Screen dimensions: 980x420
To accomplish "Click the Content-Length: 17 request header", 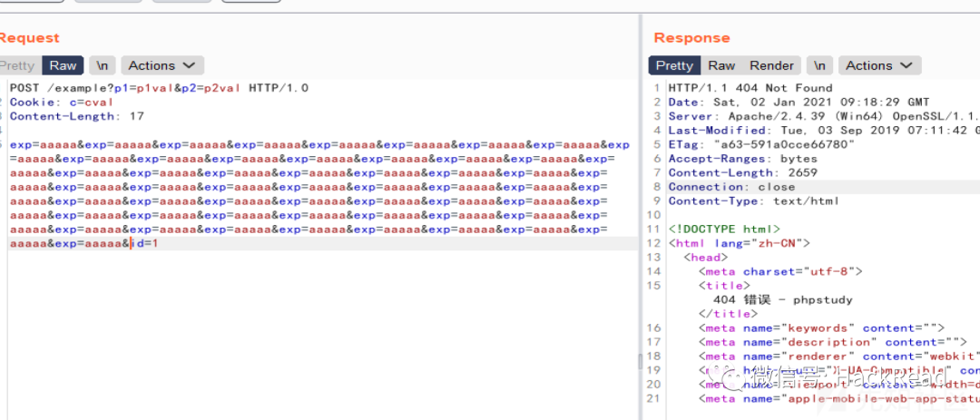I will click(x=77, y=116).
